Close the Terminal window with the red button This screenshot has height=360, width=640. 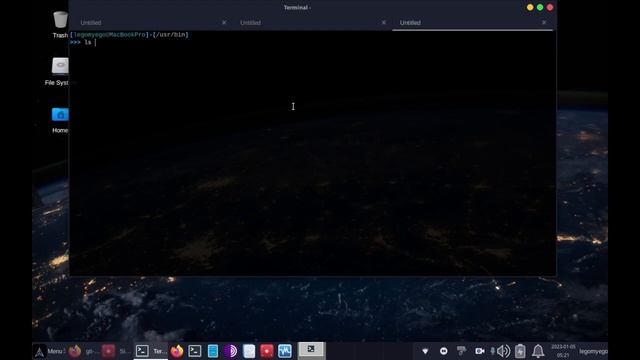550,7
